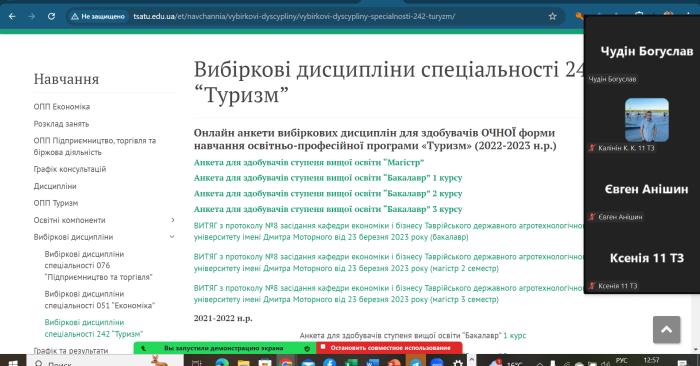Image resolution: width=700 pixels, height=366 pixels.
Task: Click the red stop sharing button
Action: point(389,348)
